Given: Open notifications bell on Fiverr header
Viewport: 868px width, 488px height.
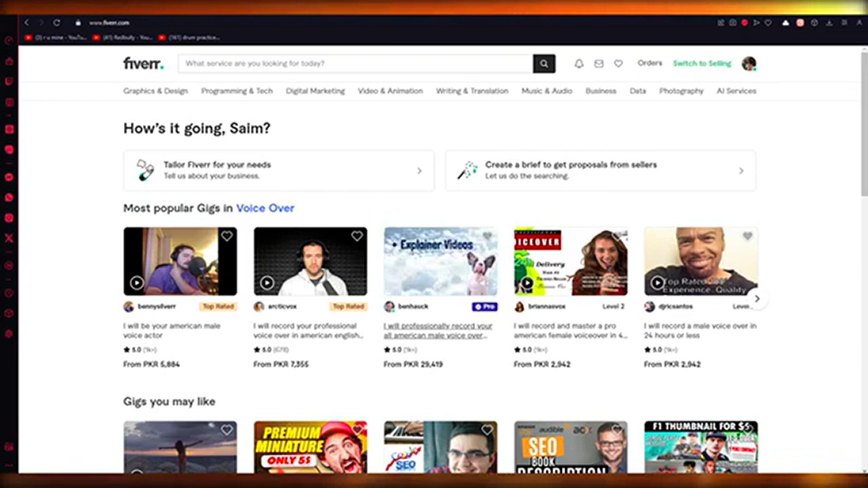Looking at the screenshot, I should (x=579, y=64).
